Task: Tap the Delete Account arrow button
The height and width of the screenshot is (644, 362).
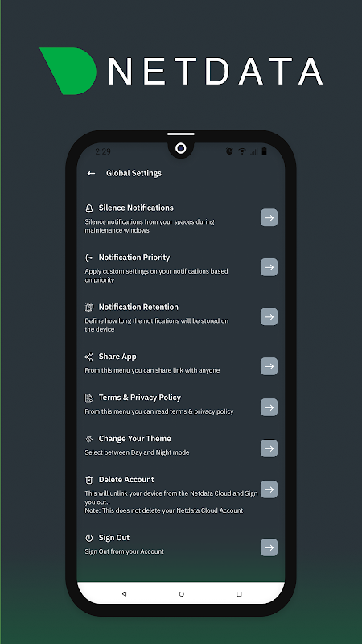Action: point(269,489)
